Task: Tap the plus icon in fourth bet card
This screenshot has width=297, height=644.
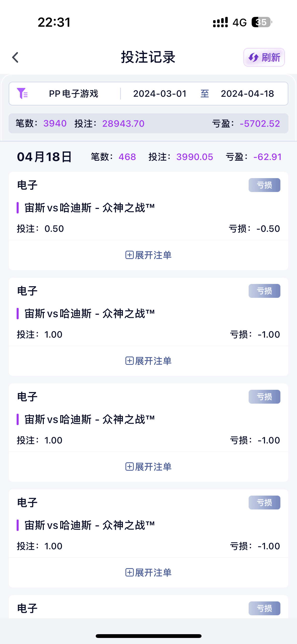Action: point(129,572)
